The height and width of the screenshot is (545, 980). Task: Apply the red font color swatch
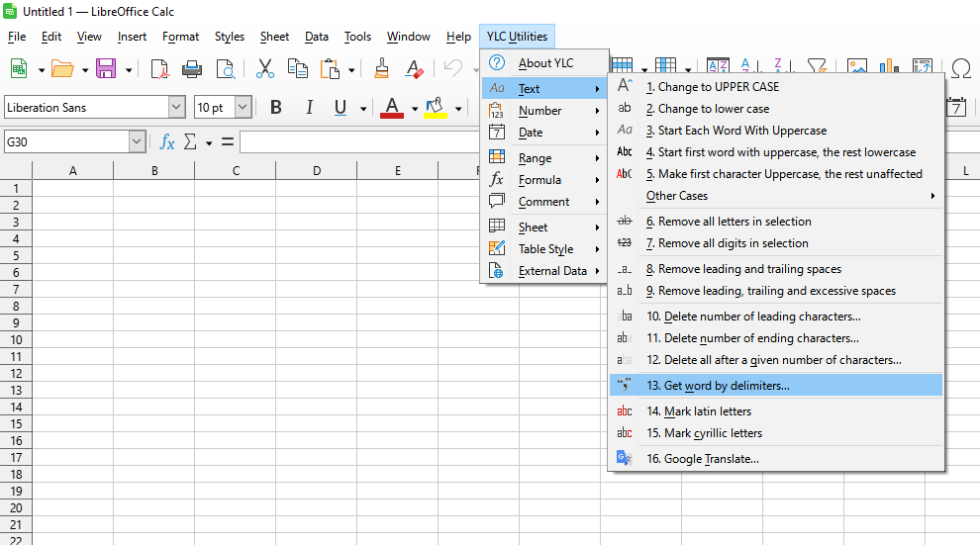pos(392,107)
